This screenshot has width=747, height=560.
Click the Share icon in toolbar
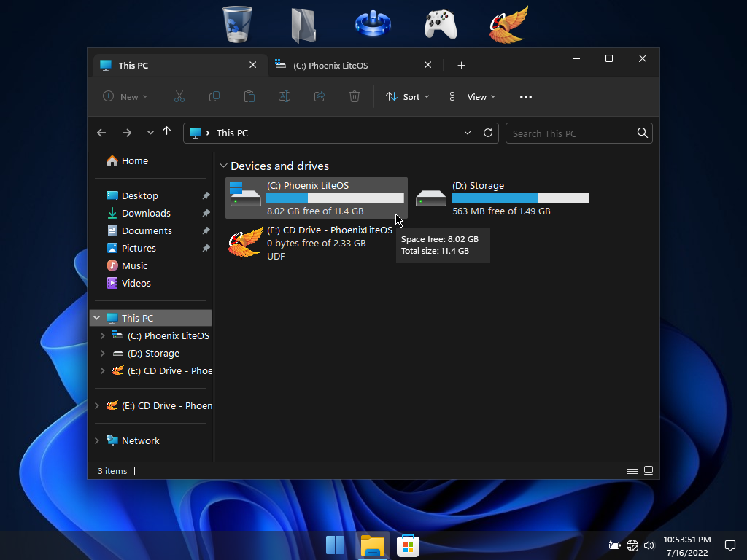[x=319, y=96]
